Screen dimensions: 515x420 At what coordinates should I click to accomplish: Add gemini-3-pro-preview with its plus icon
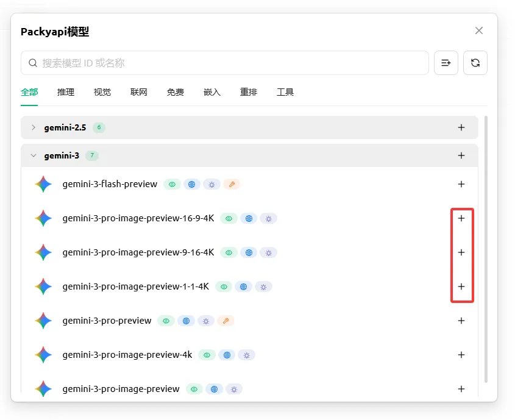[461, 321]
